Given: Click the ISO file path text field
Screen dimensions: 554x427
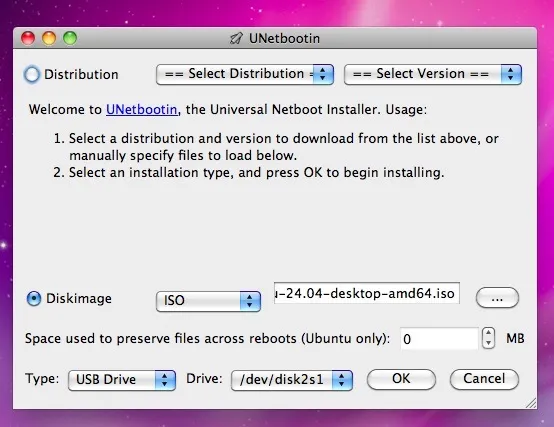Looking at the screenshot, I should coord(367,293).
